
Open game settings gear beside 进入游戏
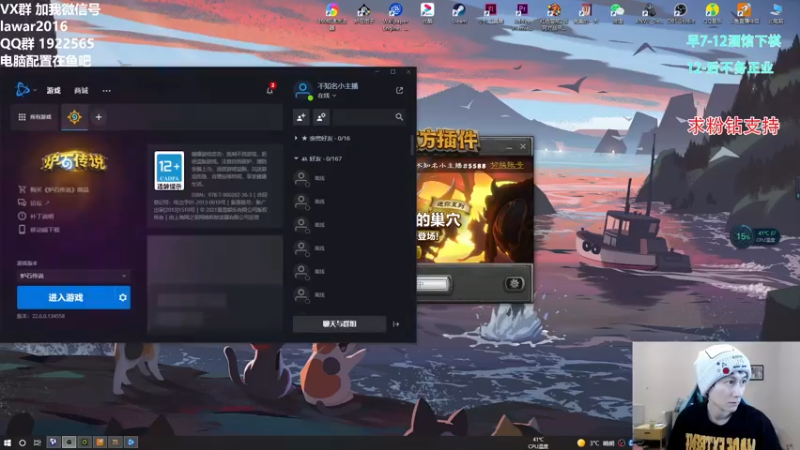tap(122, 297)
